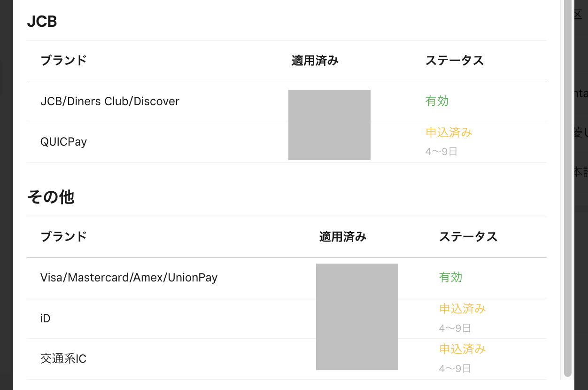Click the その他 section heading
588x390 pixels.
[50, 197]
